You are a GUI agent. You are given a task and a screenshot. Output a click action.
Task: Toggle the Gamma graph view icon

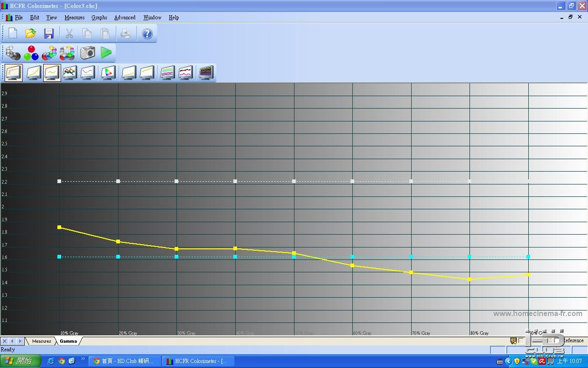pos(52,73)
